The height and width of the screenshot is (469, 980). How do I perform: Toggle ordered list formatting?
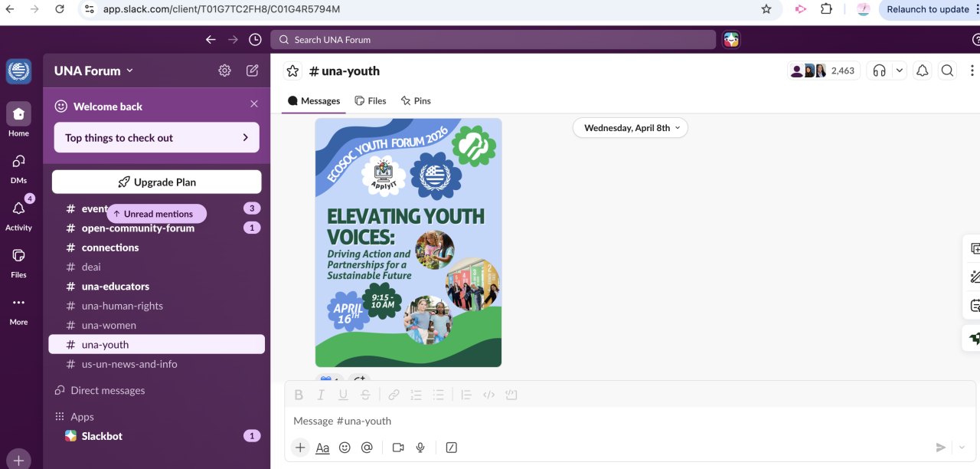416,395
